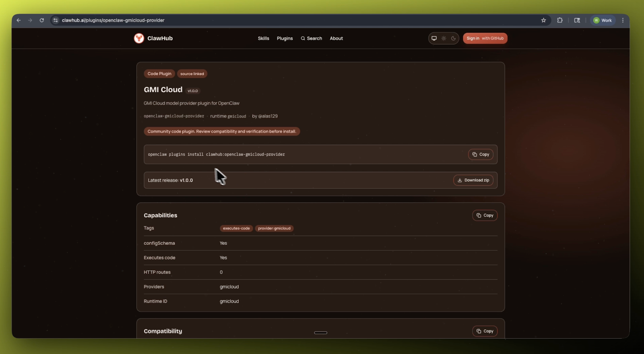Click openclaw-gmicloud-provider package name text
The width and height of the screenshot is (644, 354).
(174, 116)
